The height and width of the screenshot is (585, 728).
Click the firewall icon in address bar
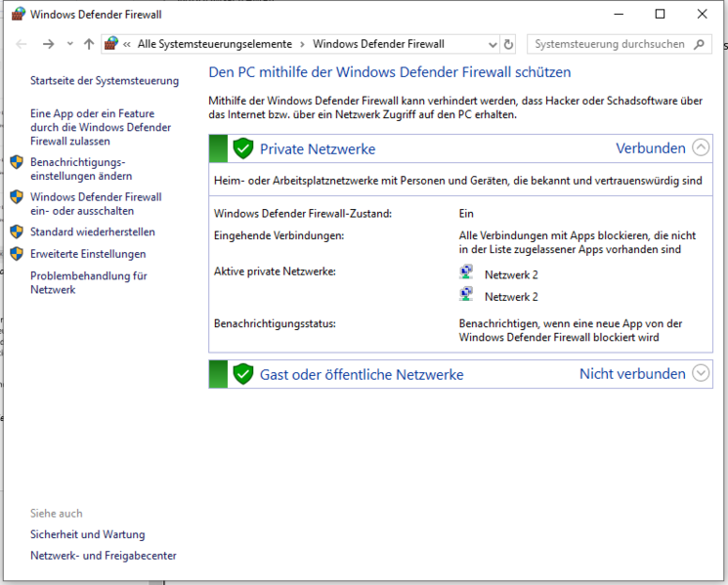111,44
